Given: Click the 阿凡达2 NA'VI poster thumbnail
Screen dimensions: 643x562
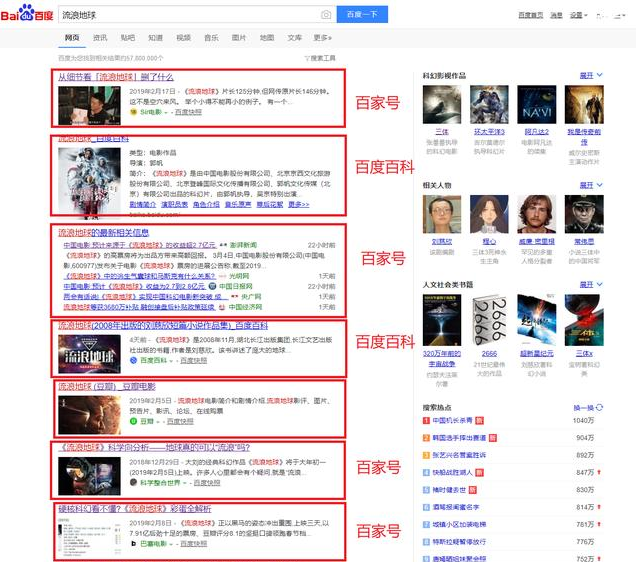Looking at the screenshot, I should click(x=537, y=105).
